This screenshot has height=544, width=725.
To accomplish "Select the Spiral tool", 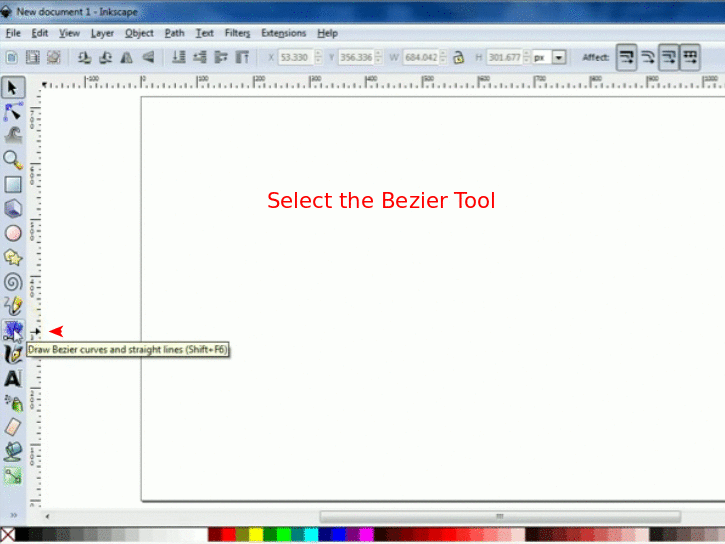I will click(12, 282).
